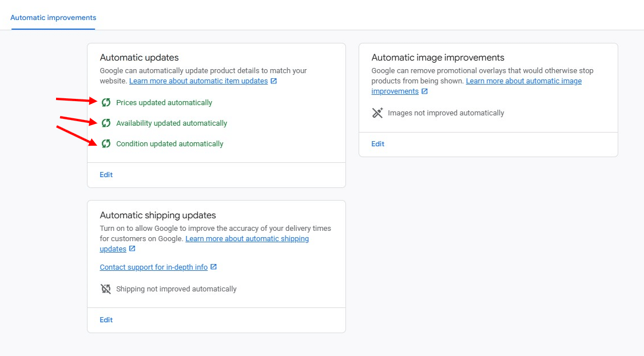The width and height of the screenshot is (644, 356).
Task: Click the crossed magic-wand icon for image improvements
Action: point(377,113)
